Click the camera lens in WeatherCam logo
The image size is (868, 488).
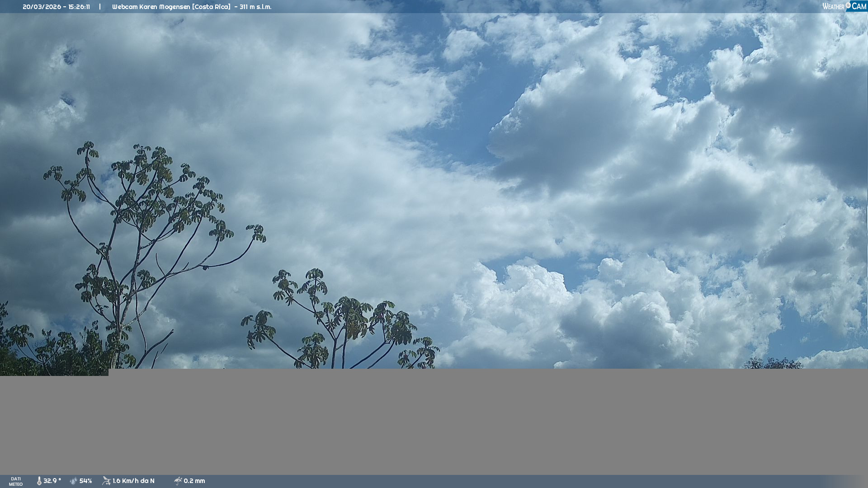(848, 5)
